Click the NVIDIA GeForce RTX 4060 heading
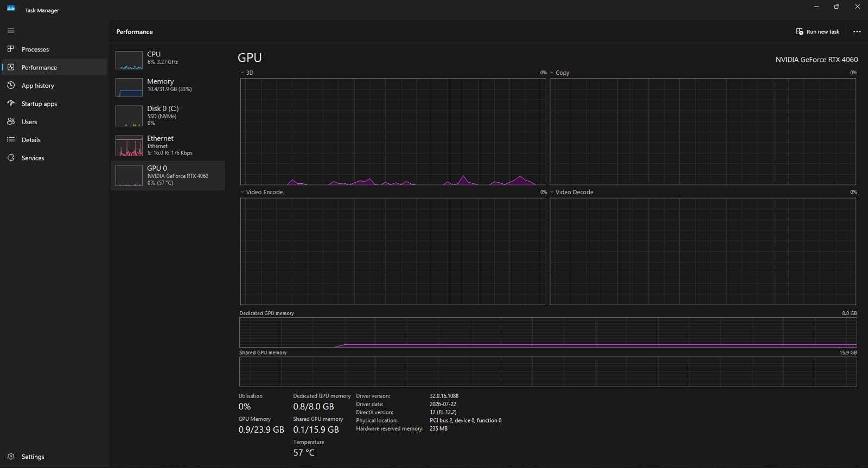The width and height of the screenshot is (868, 468). coord(816,60)
